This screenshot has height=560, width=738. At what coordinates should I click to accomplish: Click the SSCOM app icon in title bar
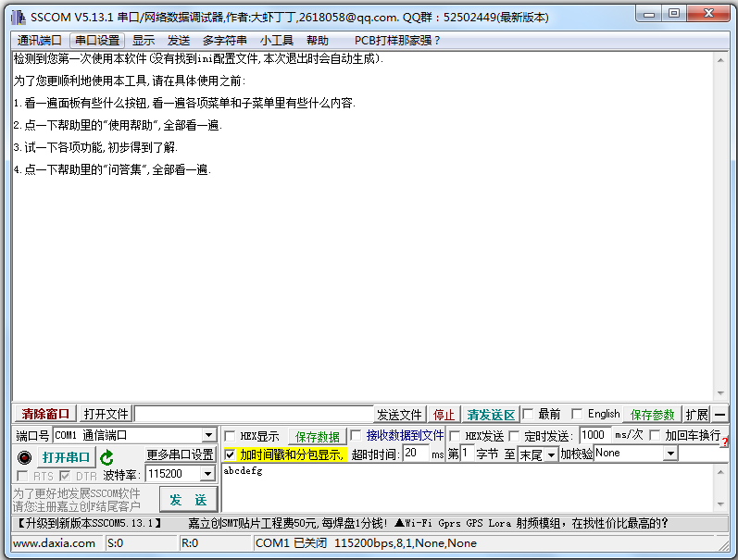[18, 18]
